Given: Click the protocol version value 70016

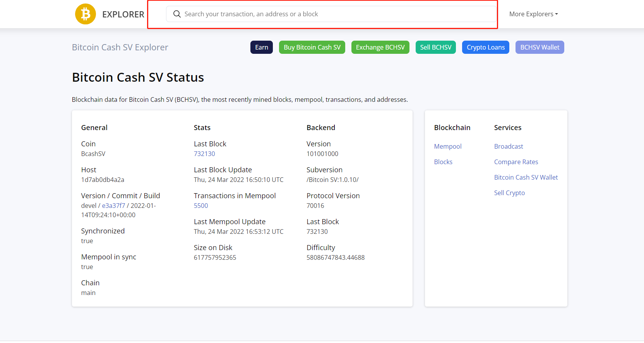Looking at the screenshot, I should (x=315, y=206).
